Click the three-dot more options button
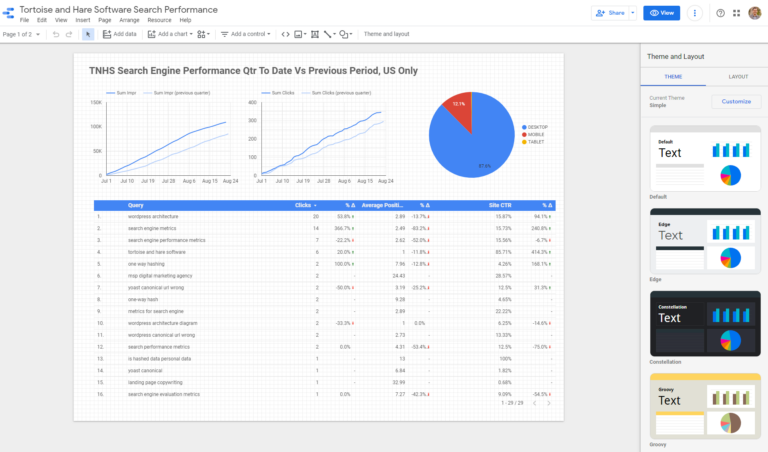The width and height of the screenshot is (768, 452). point(695,13)
